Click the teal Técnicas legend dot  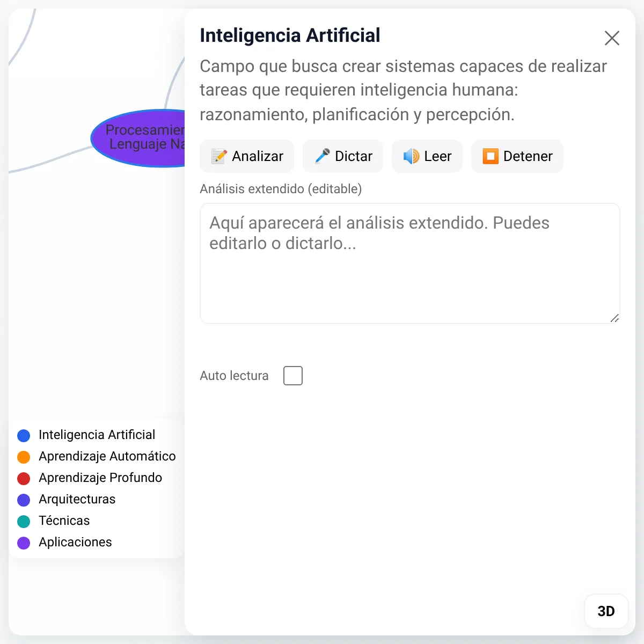point(24,521)
